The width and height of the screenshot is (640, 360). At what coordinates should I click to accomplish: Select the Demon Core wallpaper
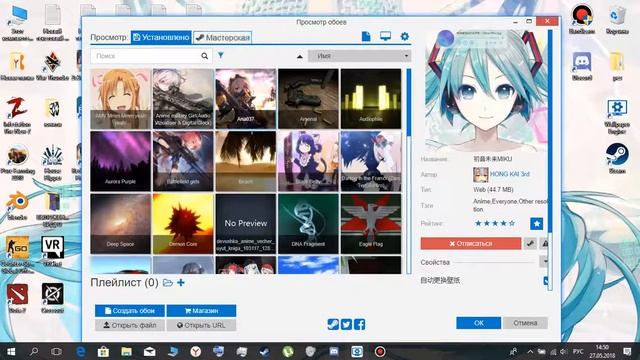[183, 224]
